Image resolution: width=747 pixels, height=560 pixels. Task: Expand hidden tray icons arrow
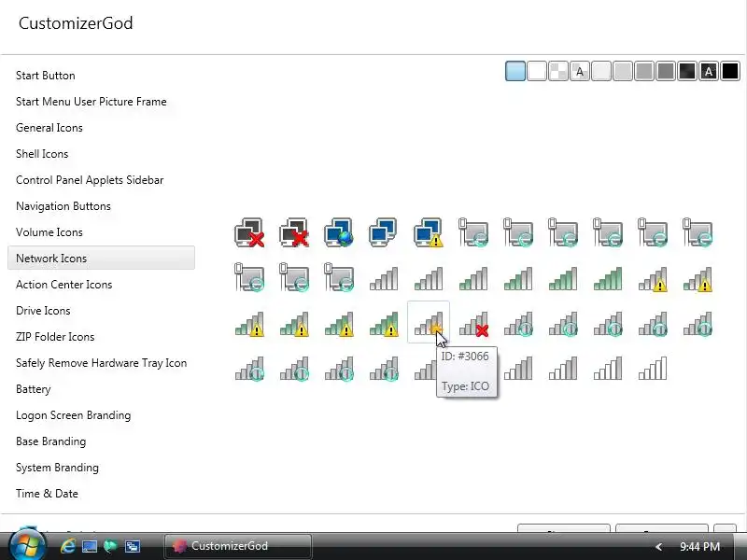point(659,547)
